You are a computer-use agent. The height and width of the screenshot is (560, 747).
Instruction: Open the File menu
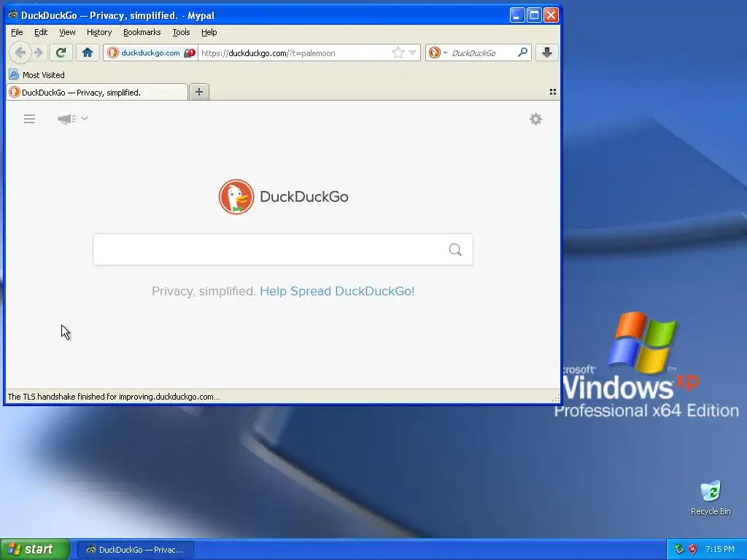click(17, 32)
